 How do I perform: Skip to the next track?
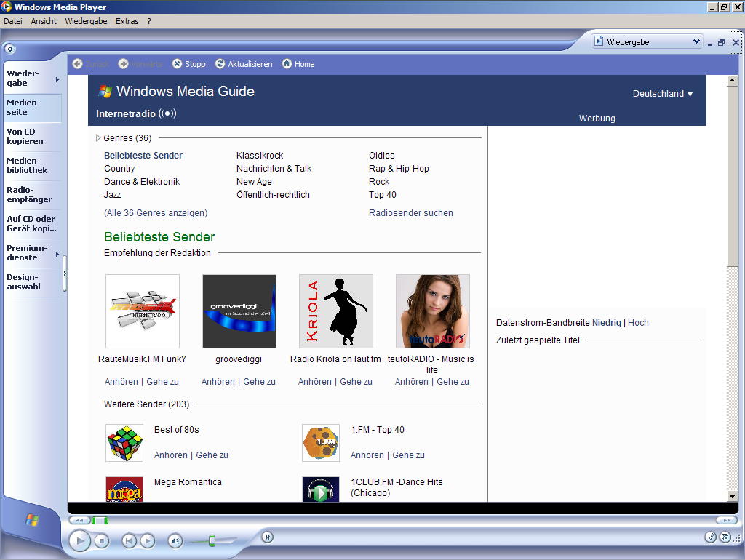147,540
